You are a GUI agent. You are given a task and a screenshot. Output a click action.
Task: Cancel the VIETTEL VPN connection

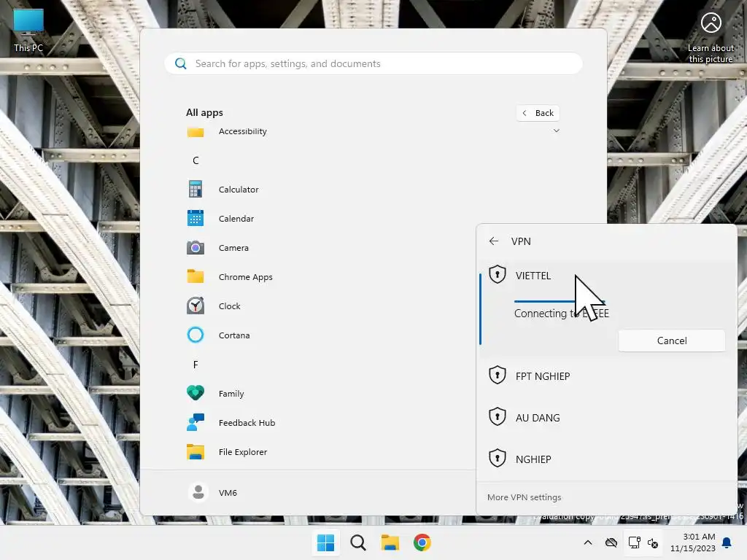coord(672,341)
